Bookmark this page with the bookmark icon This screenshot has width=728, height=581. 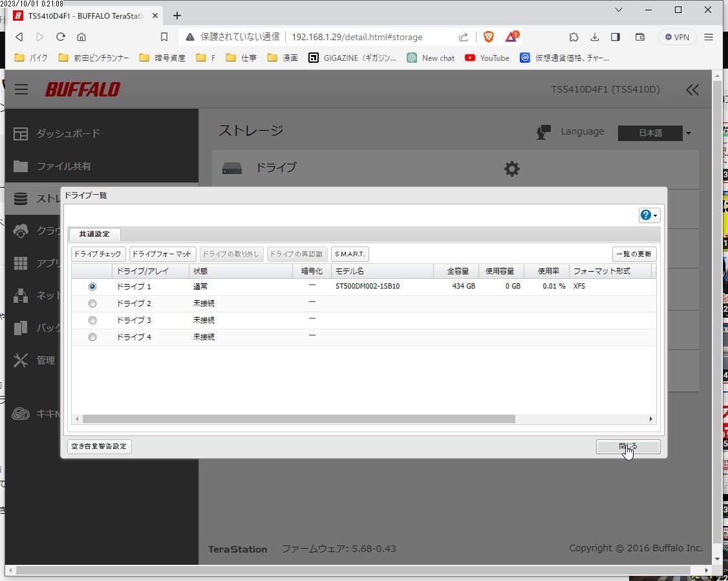coord(164,37)
